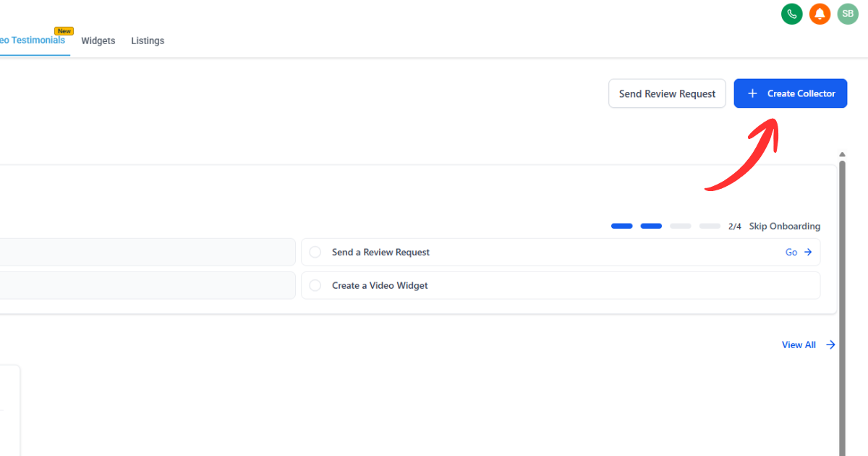Click the Send Review Request button
This screenshot has width=868, height=456.
[x=667, y=93]
